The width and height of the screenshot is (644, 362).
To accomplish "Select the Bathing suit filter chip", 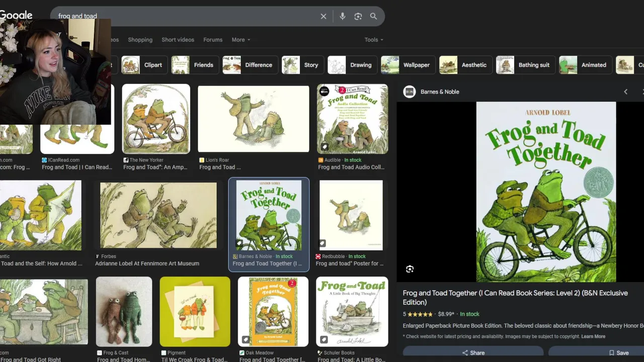I will (525, 65).
